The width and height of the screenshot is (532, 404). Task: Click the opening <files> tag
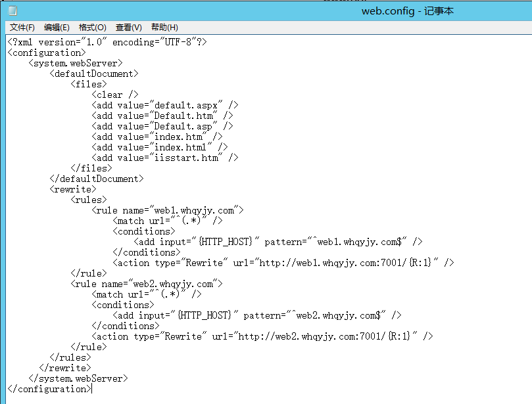pos(89,84)
